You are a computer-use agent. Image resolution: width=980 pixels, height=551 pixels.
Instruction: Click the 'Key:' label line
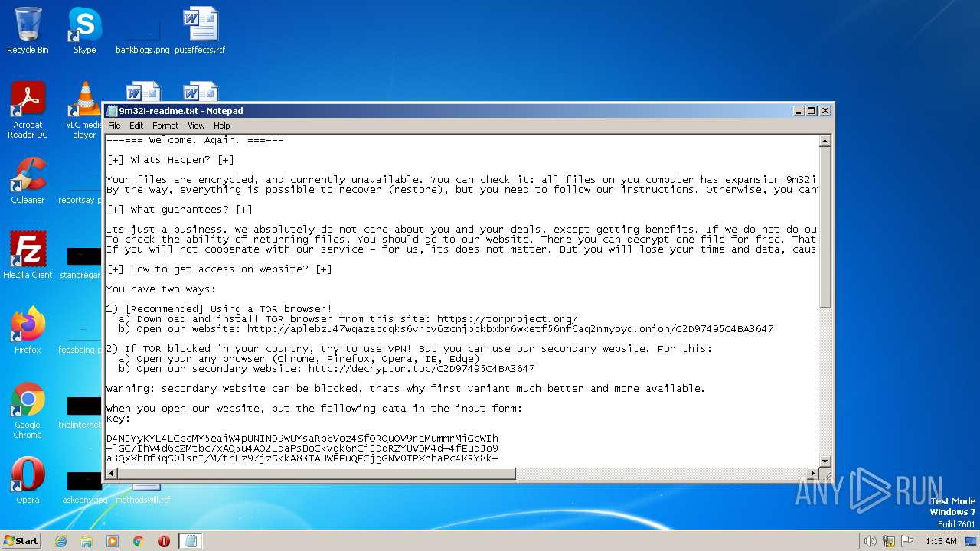(119, 419)
